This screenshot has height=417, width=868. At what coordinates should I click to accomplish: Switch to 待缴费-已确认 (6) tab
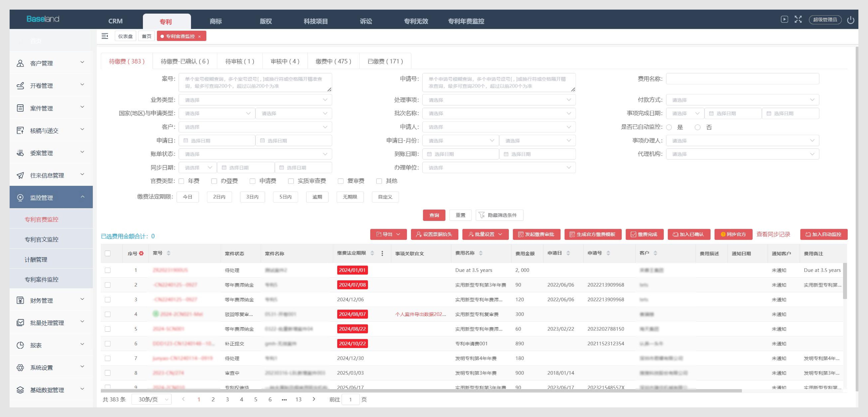point(185,61)
